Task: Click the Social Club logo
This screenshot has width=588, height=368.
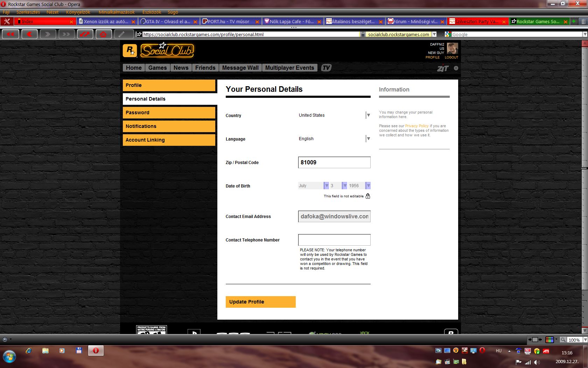Action: pyautogui.click(x=167, y=50)
